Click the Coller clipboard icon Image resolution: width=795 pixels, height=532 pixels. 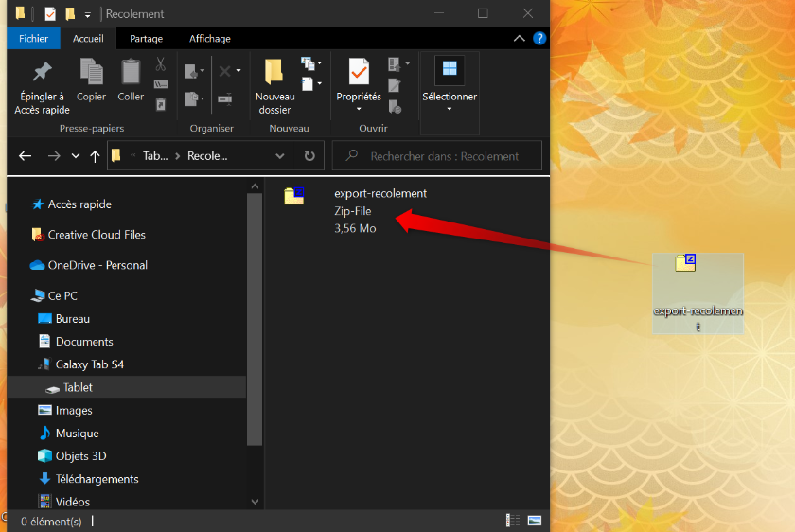[131, 72]
